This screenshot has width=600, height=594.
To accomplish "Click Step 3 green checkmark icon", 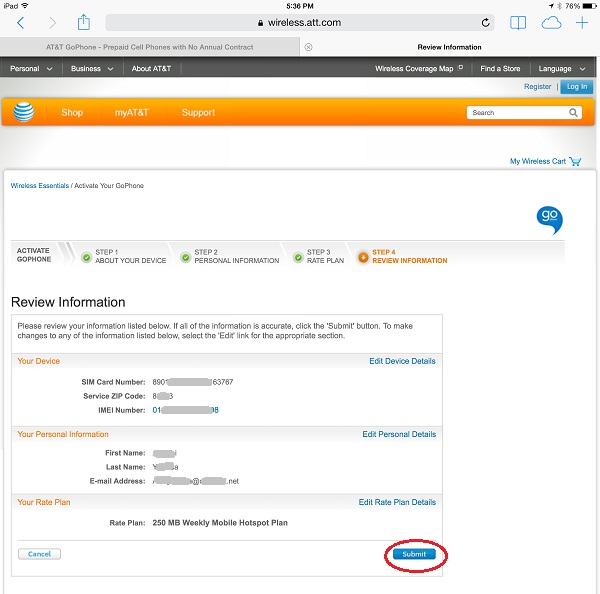I will (x=298, y=257).
